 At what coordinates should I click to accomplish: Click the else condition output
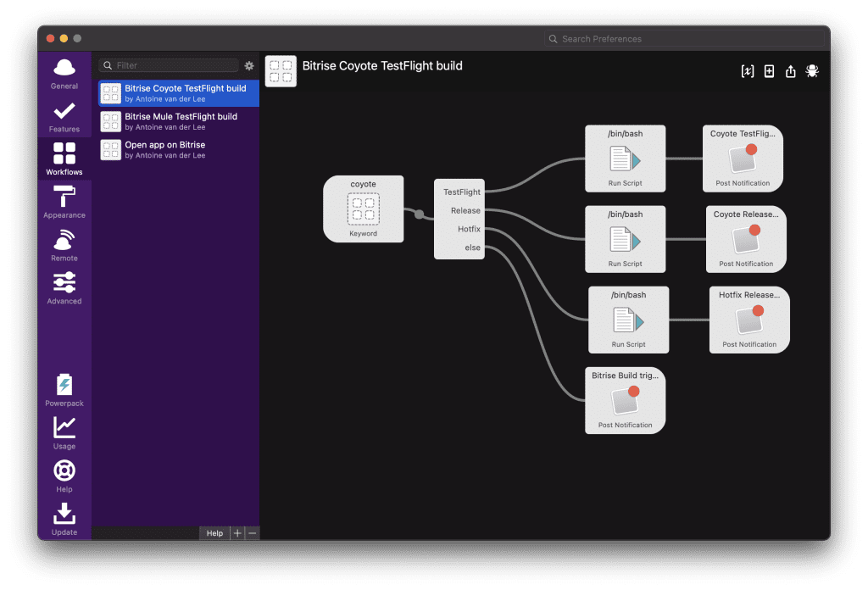pos(472,248)
